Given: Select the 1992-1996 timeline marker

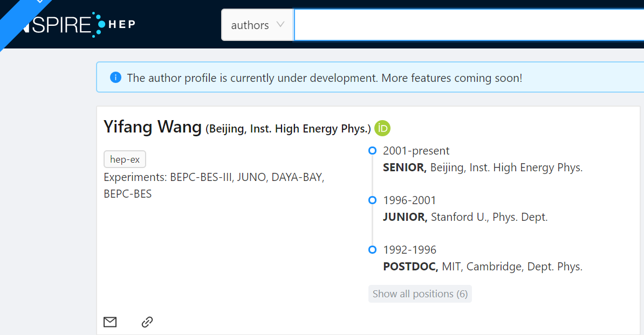Looking at the screenshot, I should 373,249.
